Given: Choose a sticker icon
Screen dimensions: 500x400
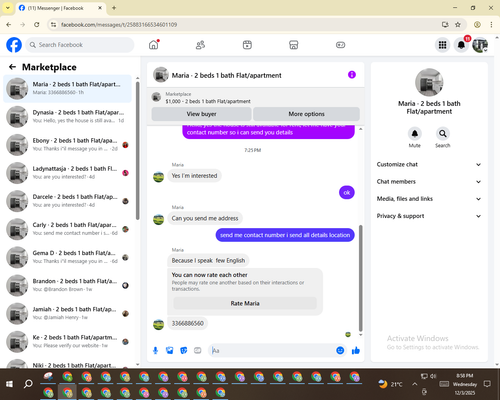Looking at the screenshot, I should [184, 350].
